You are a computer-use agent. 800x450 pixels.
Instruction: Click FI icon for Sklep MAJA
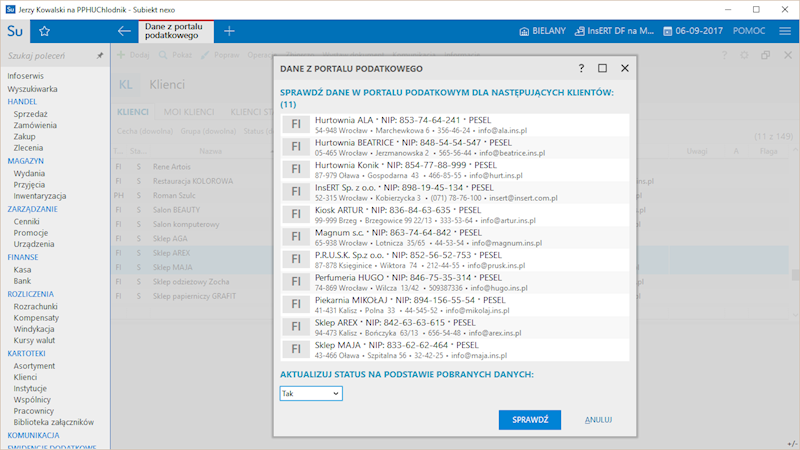(x=296, y=349)
